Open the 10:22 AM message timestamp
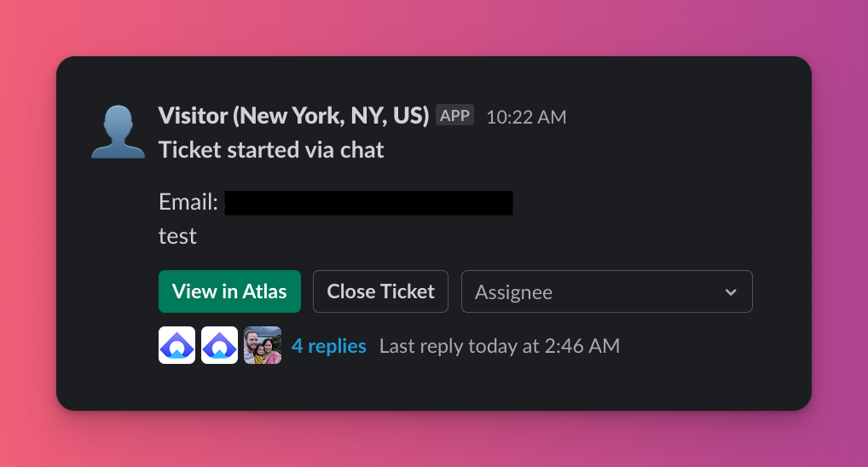The height and width of the screenshot is (467, 868). click(526, 117)
